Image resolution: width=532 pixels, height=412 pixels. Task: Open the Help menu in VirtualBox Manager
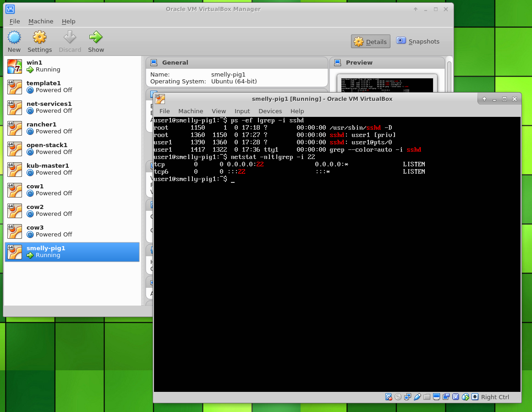pyautogui.click(x=69, y=22)
